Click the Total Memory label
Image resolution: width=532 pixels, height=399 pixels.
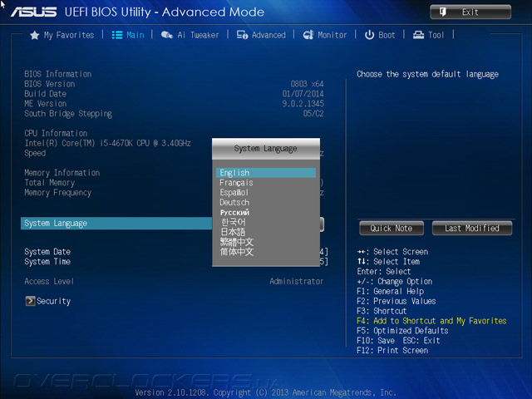pyautogui.click(x=49, y=183)
